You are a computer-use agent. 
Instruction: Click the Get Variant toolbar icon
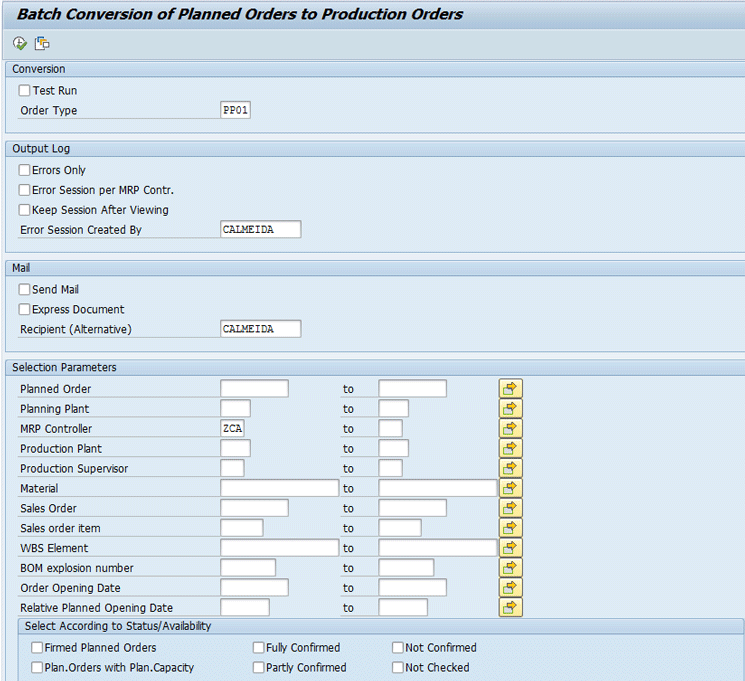point(42,43)
